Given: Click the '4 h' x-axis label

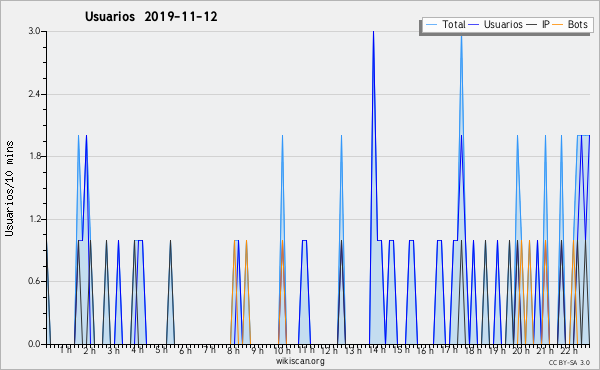Looking at the screenshot, I should click(x=137, y=350).
